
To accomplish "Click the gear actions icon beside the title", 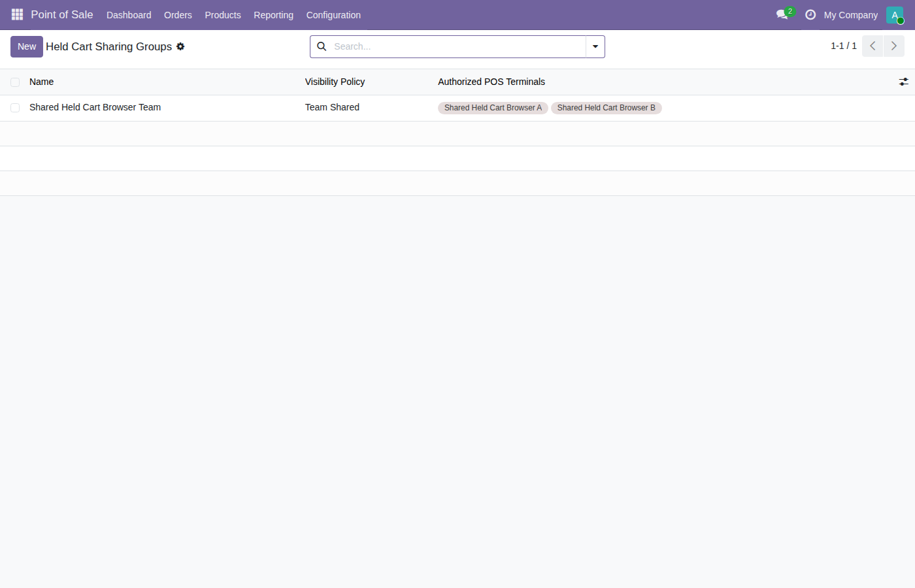I will (180, 46).
